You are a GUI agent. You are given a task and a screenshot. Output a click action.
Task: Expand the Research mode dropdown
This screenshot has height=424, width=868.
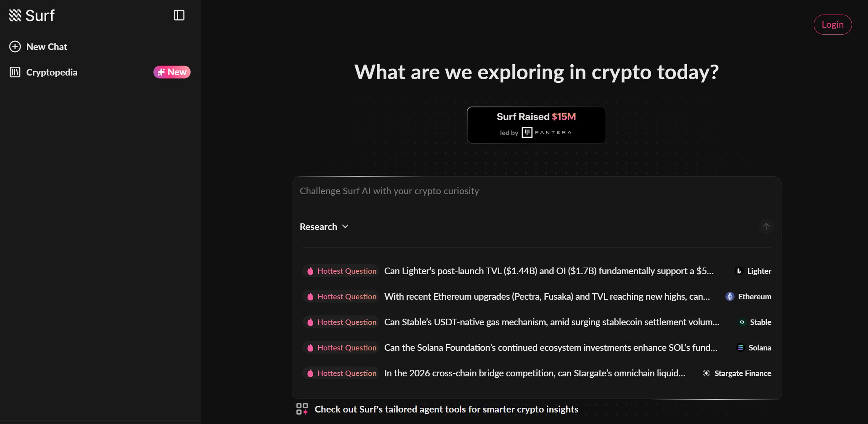tap(319, 227)
